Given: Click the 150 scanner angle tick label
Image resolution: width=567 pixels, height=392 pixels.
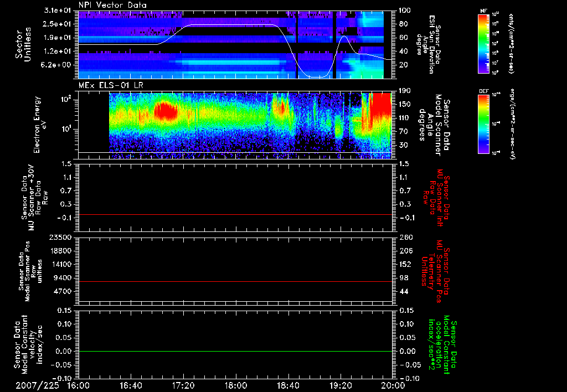Looking at the screenshot, I should 405,105.
